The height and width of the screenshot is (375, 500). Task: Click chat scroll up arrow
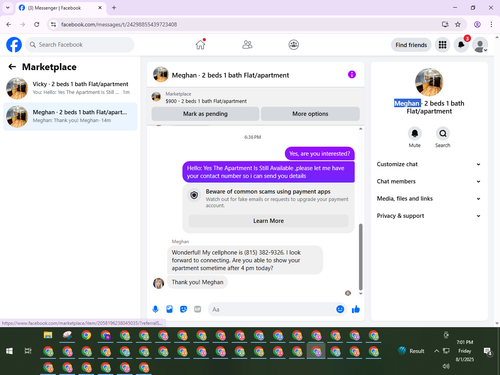pyautogui.click(x=360, y=129)
